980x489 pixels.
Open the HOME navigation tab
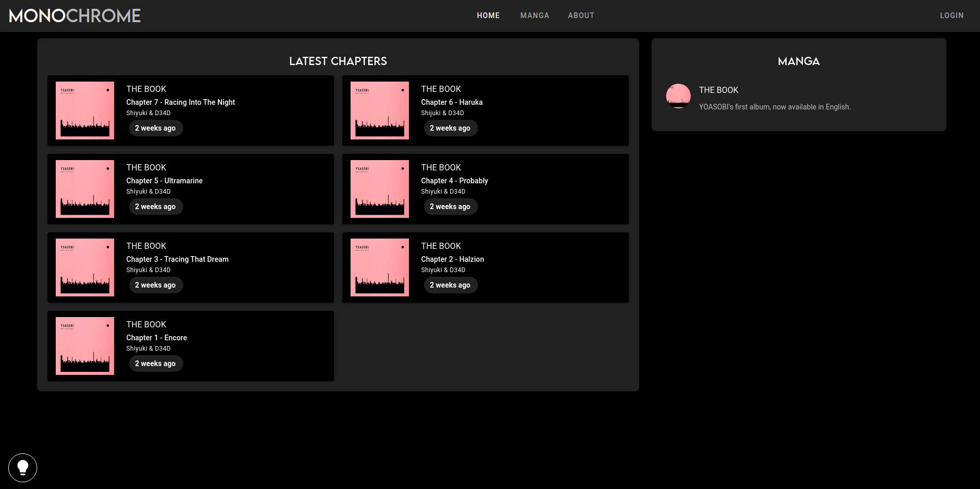coord(488,15)
